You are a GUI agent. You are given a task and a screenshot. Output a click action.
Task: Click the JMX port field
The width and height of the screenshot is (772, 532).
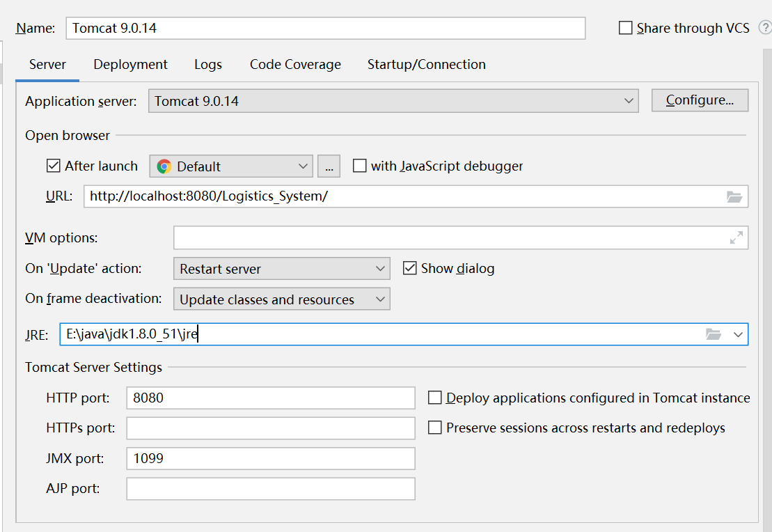pyautogui.click(x=271, y=459)
